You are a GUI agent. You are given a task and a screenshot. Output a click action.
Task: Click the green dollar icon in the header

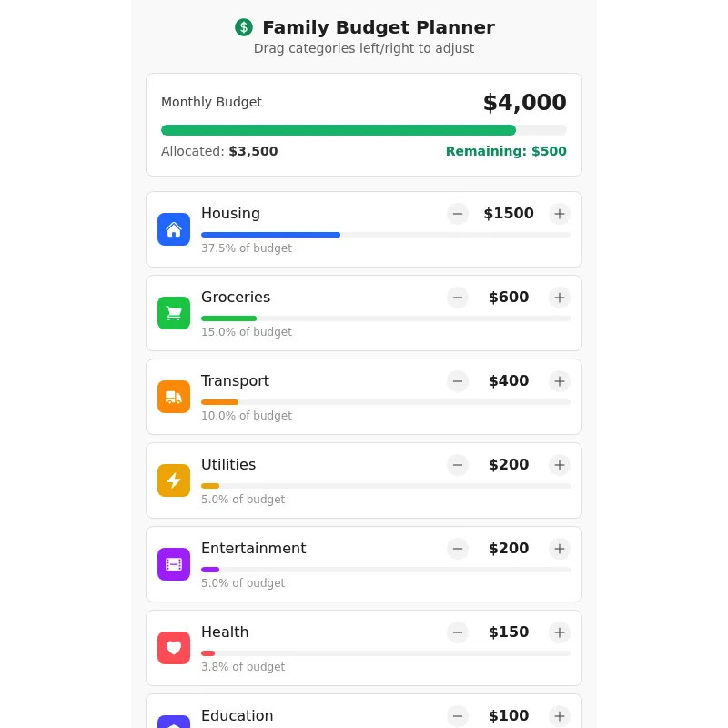243,27
